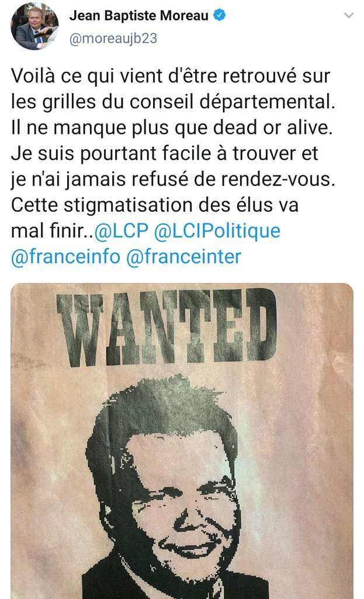Screen dimensions: 364x599
Task: Open the Jean Baptiste Moreau display name
Action: tap(139, 16)
